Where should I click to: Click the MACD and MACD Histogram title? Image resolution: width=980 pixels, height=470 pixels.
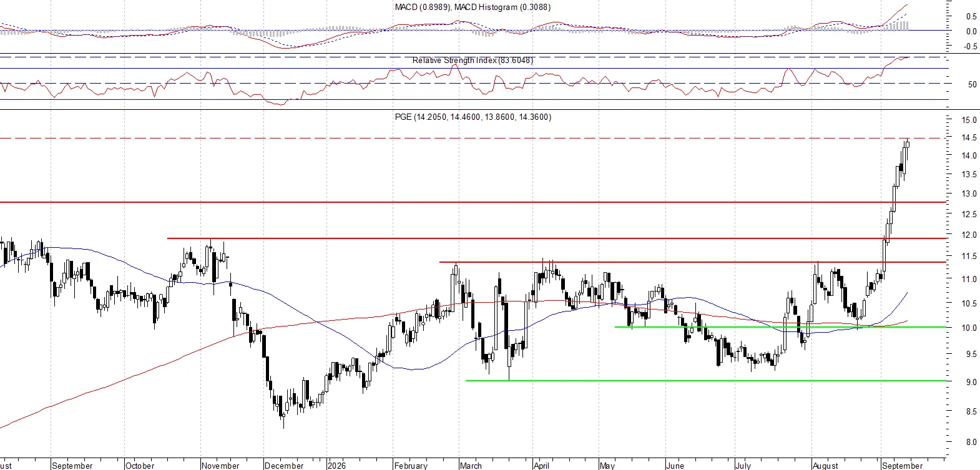tap(473, 7)
